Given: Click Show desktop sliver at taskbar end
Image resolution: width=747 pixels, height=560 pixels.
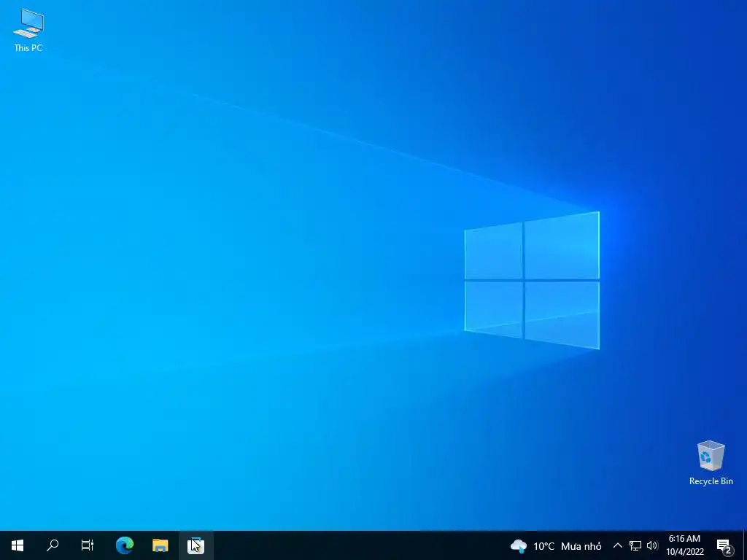Looking at the screenshot, I should click(745, 545).
